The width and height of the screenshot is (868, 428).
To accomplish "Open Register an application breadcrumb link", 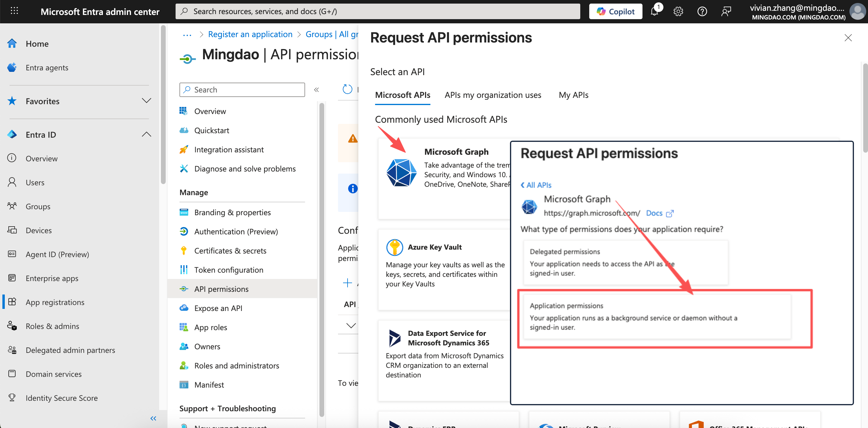I will tap(250, 34).
